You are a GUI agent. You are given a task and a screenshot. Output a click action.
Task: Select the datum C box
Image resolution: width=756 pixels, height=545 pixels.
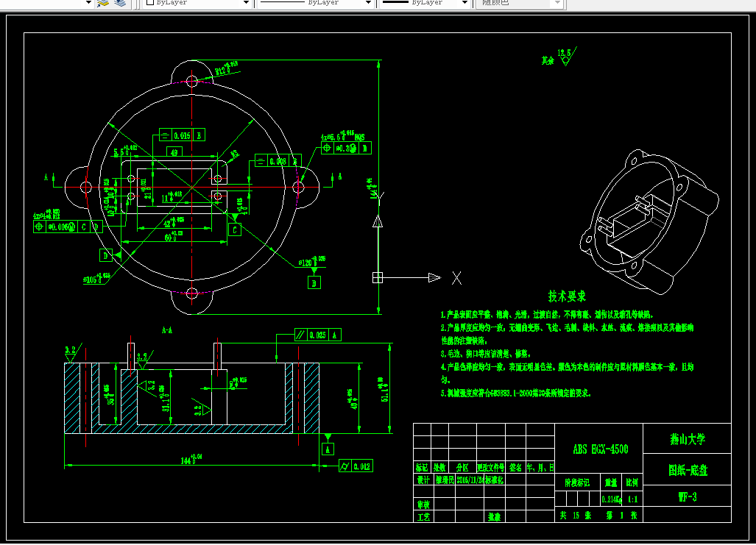(235, 230)
